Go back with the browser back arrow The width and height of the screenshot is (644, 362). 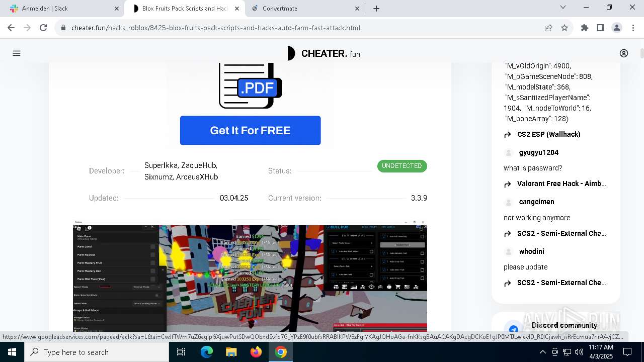11,28
